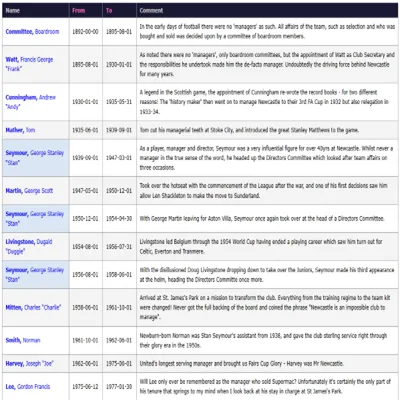Sort table by Name column header
This screenshot has width=400, height=400.
coord(13,10)
